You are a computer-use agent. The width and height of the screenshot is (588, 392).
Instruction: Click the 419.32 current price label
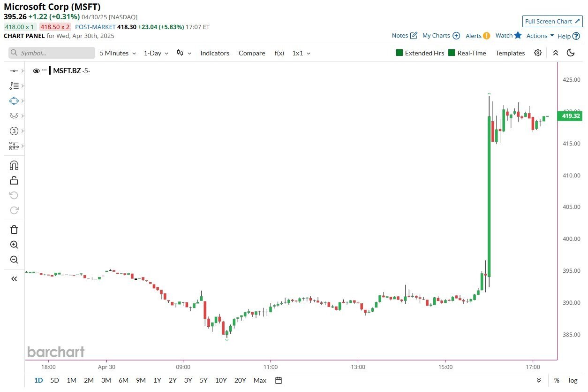point(570,116)
